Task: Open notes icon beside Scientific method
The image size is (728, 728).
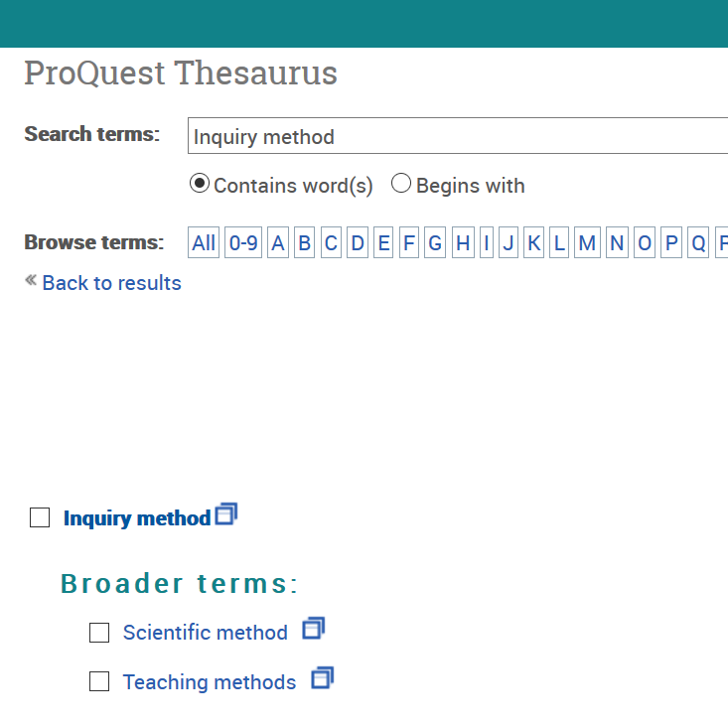Action: pyautogui.click(x=314, y=628)
